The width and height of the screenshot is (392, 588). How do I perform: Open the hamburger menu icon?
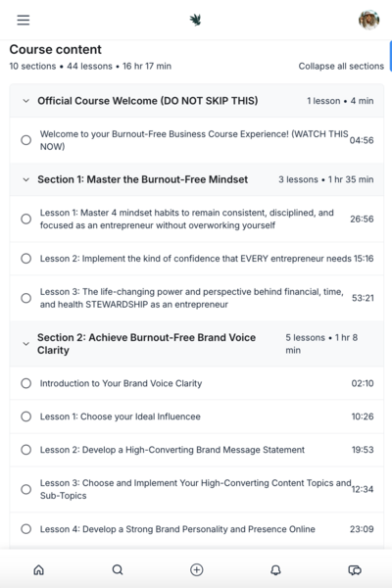coord(24,20)
